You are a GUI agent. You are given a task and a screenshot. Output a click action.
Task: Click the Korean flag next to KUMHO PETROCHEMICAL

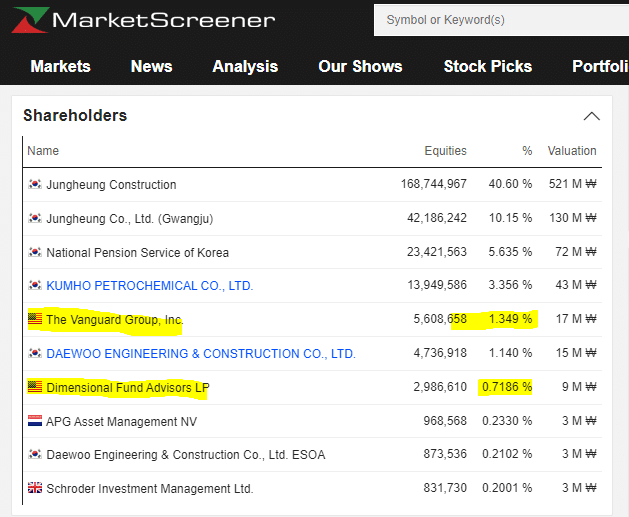click(x=35, y=286)
